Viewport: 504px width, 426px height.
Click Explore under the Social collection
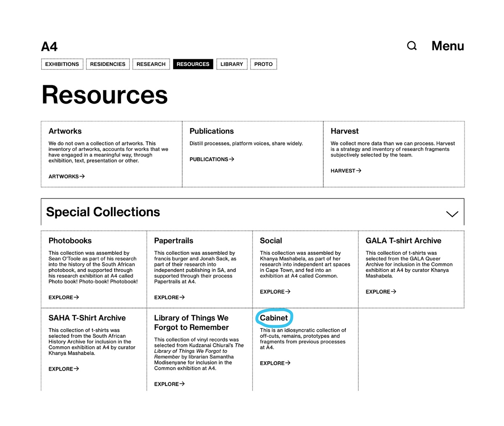click(x=275, y=292)
